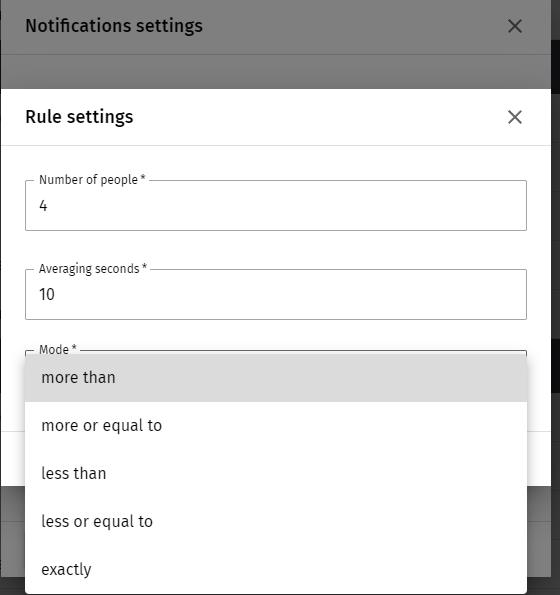Click the highlighted row in mode list
560x595 pixels.
(x=276, y=378)
